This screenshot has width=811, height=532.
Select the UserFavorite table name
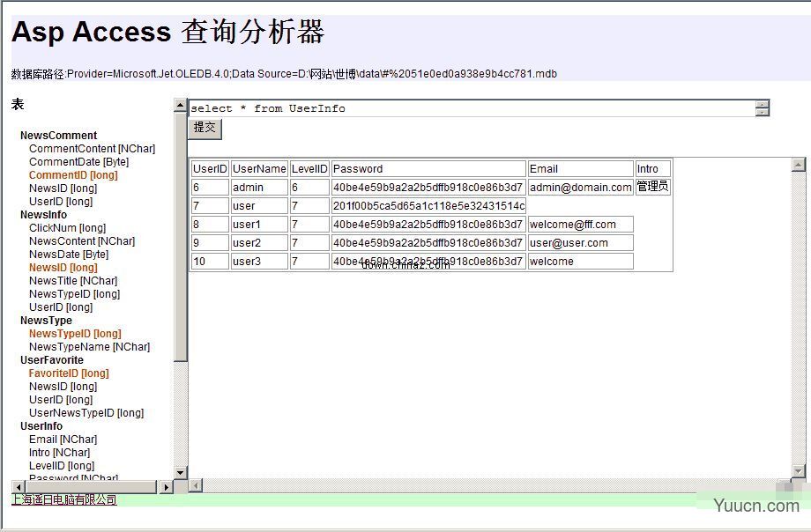point(52,360)
